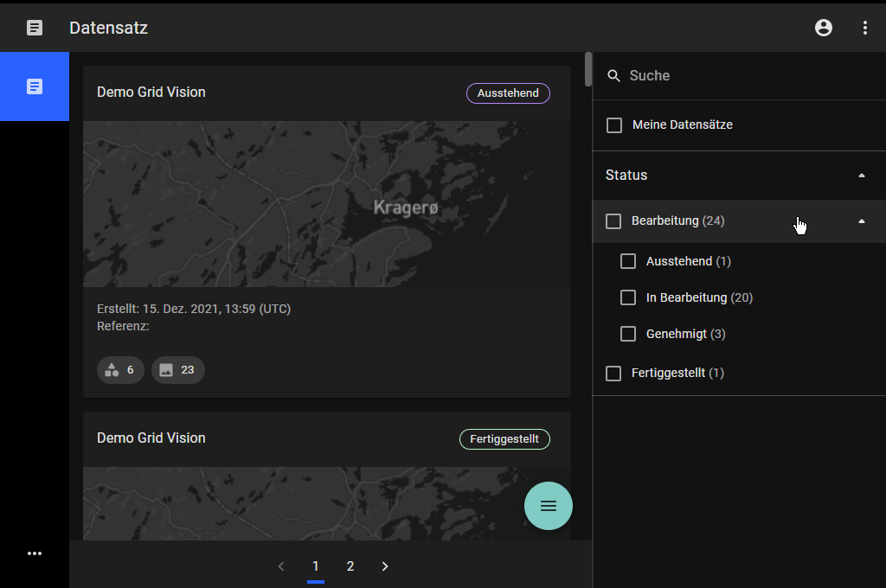
Task: Tick the In Bearbeitung filter checkbox
Action: point(628,297)
